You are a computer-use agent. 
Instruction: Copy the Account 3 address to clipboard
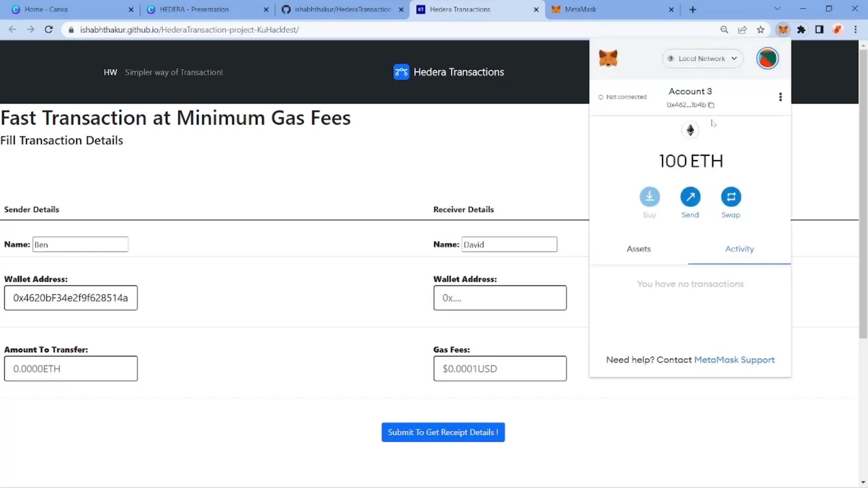[711, 105]
